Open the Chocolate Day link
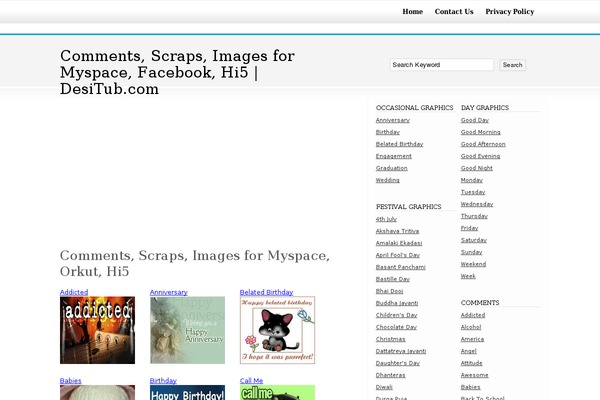Viewport: 600px width, 400px height. tap(396, 327)
